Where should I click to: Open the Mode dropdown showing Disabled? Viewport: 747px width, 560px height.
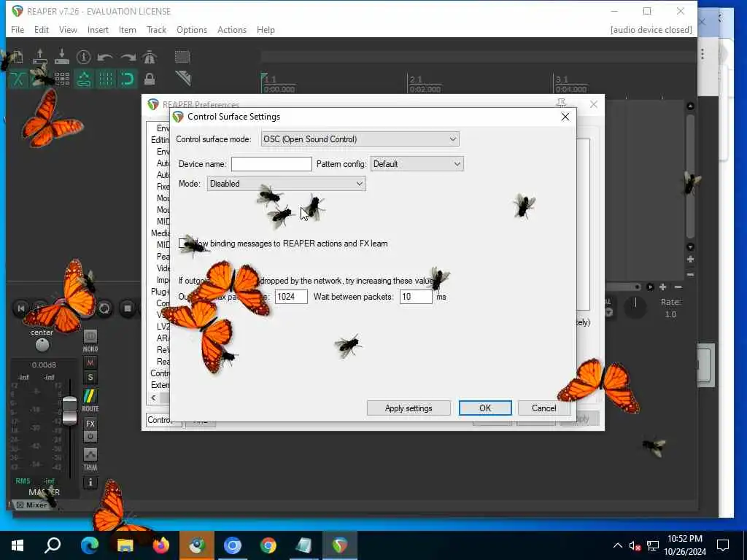pos(286,184)
